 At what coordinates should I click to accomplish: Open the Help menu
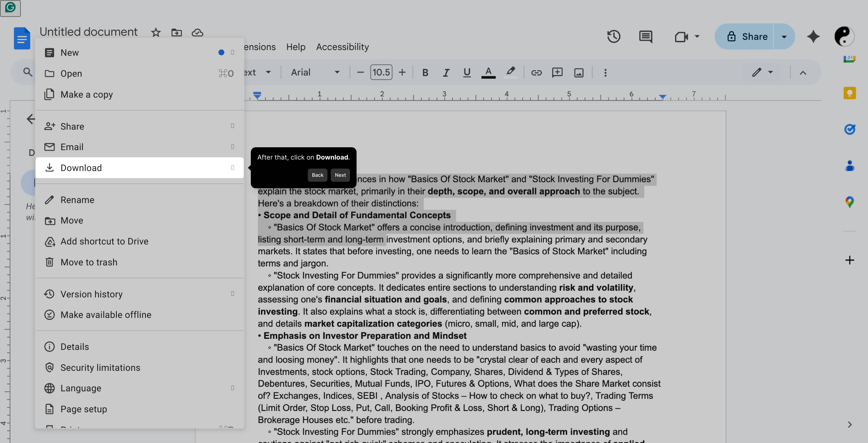296,47
